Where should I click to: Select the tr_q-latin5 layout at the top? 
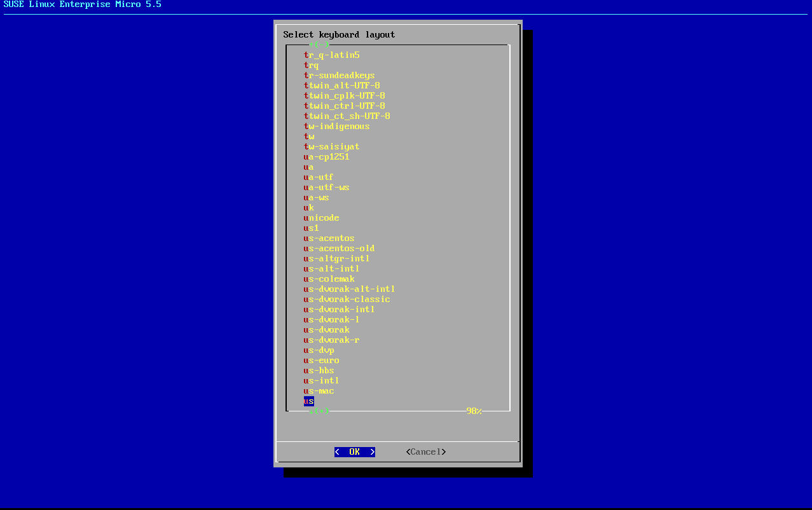click(x=332, y=55)
